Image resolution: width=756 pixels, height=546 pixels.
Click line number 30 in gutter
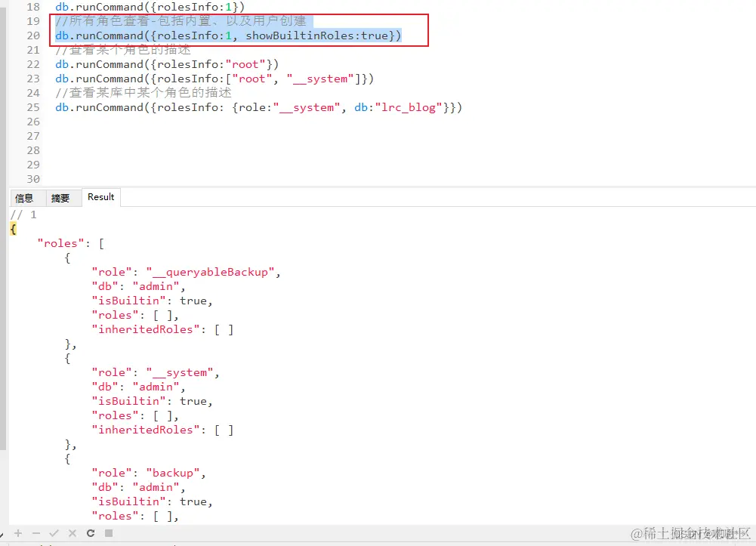[33, 179]
